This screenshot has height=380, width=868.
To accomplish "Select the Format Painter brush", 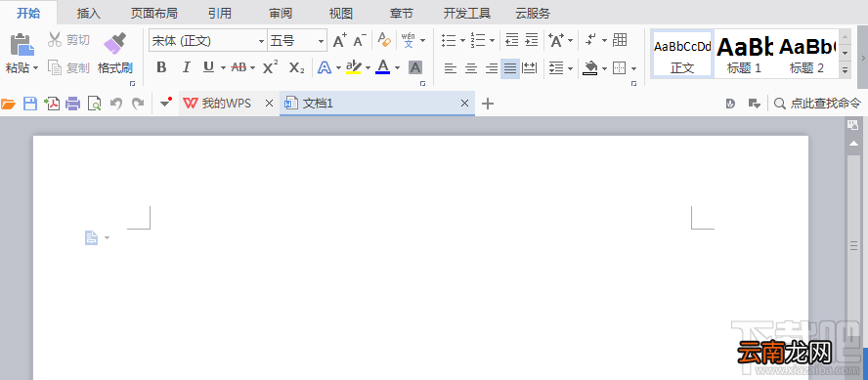I will pos(115,44).
